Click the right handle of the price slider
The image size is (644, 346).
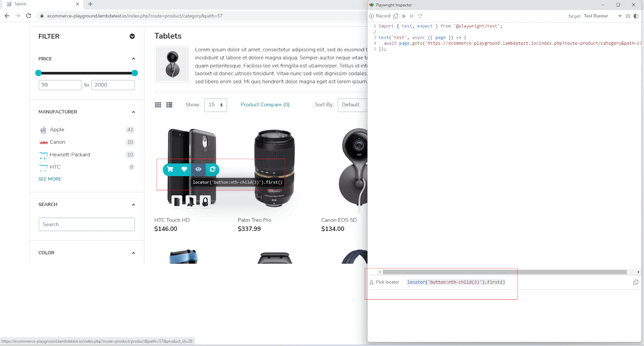pyautogui.click(x=135, y=73)
